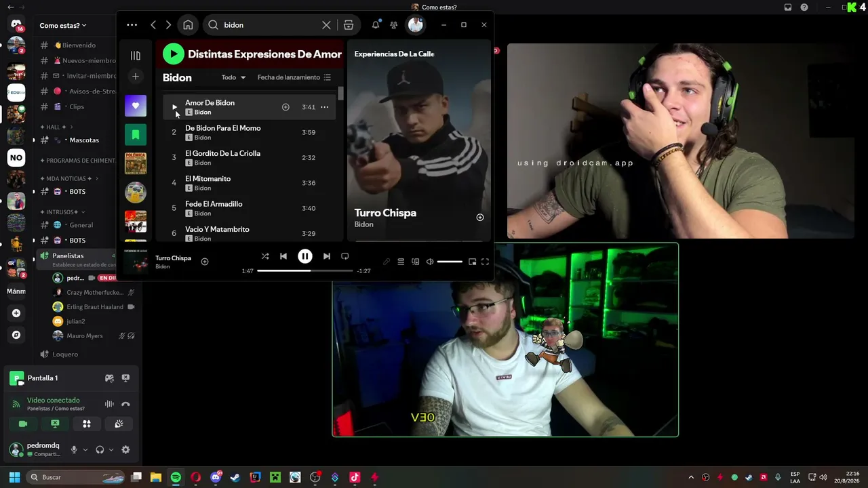Screen dimensions: 868x488
Task: Skip to the previous track
Action: [x=283, y=256]
